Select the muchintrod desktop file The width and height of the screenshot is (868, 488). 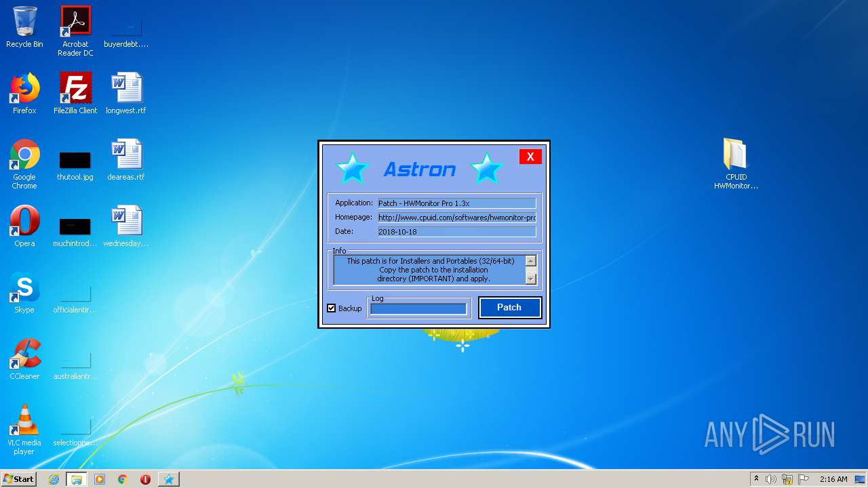click(x=75, y=230)
